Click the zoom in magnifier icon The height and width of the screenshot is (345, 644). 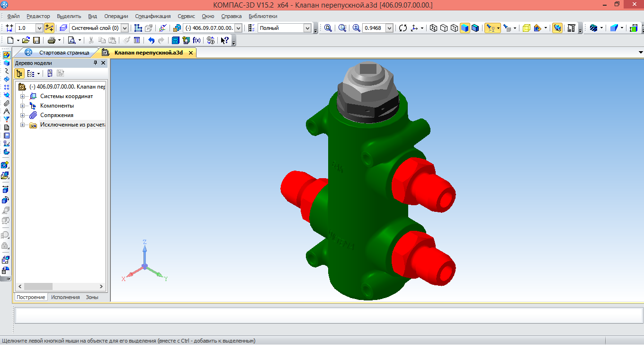(357, 28)
